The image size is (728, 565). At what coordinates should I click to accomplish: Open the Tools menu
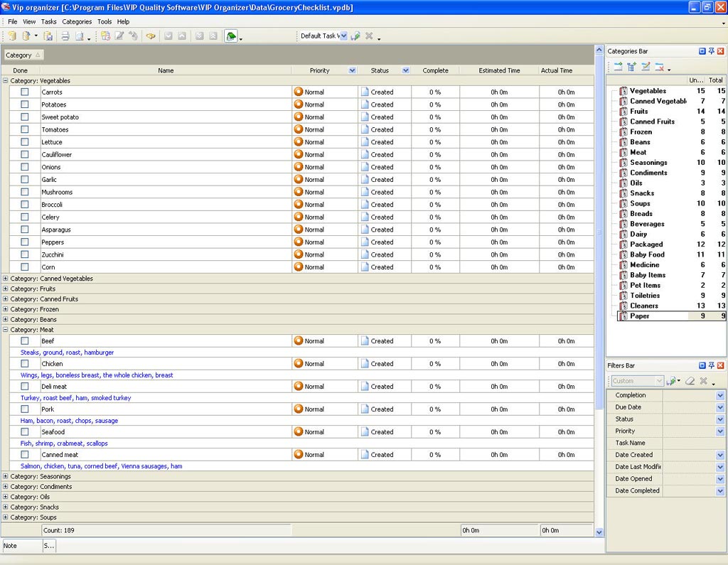coord(105,22)
